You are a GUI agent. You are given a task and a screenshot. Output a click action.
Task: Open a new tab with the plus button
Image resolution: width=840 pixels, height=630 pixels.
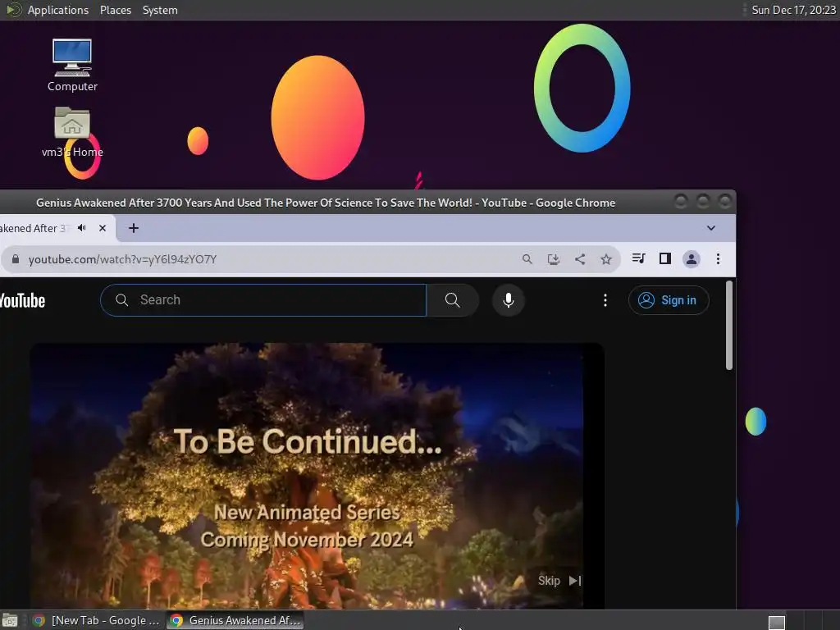(x=134, y=228)
